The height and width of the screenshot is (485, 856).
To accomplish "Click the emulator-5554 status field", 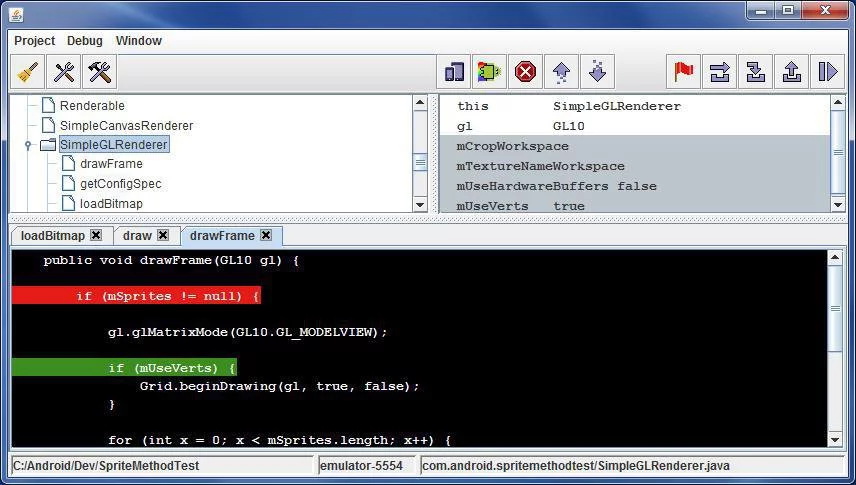I will click(x=367, y=465).
